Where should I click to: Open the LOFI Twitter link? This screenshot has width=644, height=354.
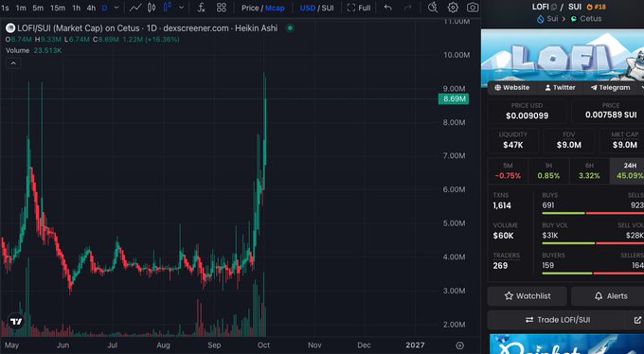(560, 87)
